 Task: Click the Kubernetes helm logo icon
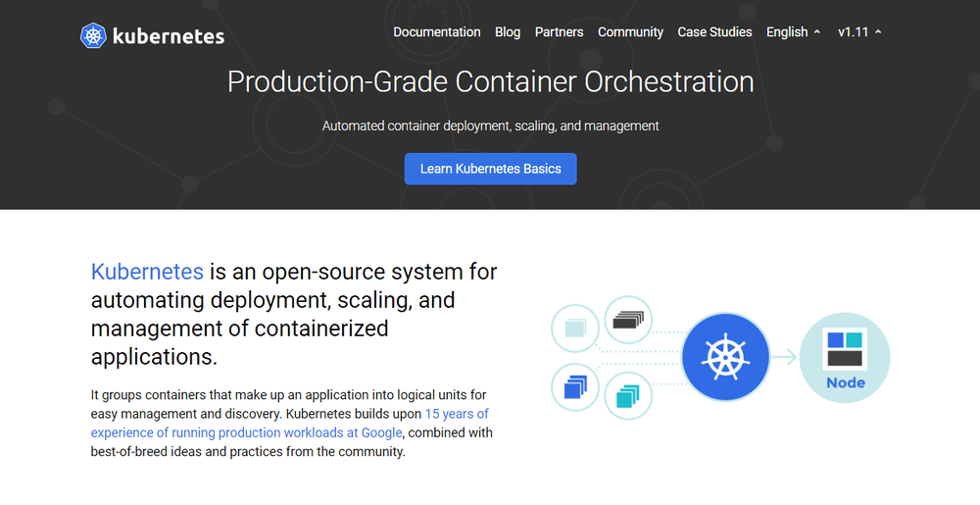[94, 36]
